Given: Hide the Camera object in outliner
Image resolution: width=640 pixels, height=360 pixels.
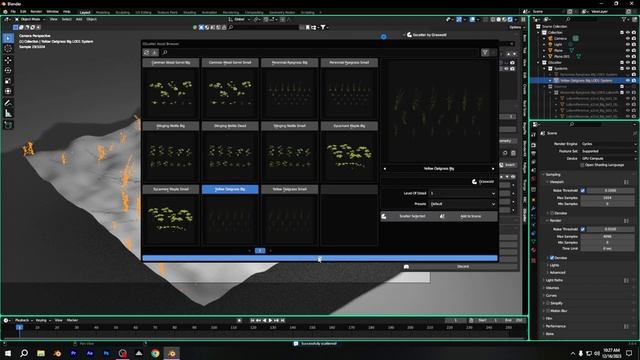Looking at the screenshot, I should pyautogui.click(x=628, y=38).
